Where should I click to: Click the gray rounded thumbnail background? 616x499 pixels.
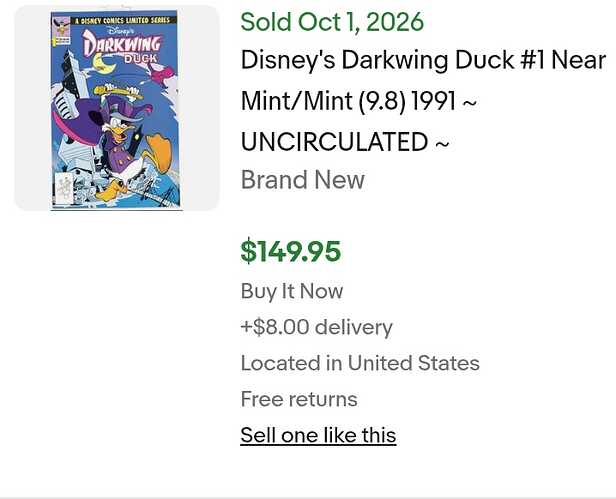tap(116, 108)
